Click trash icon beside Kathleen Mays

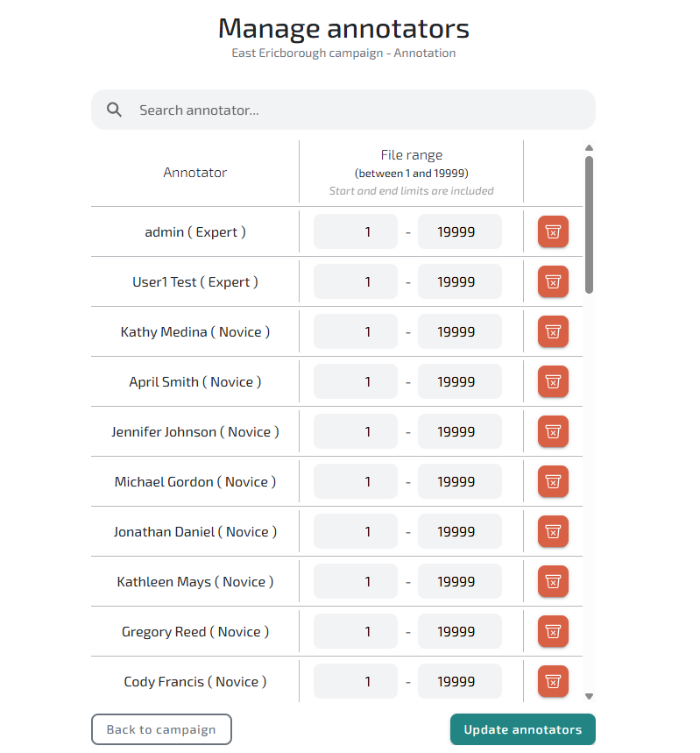point(553,582)
